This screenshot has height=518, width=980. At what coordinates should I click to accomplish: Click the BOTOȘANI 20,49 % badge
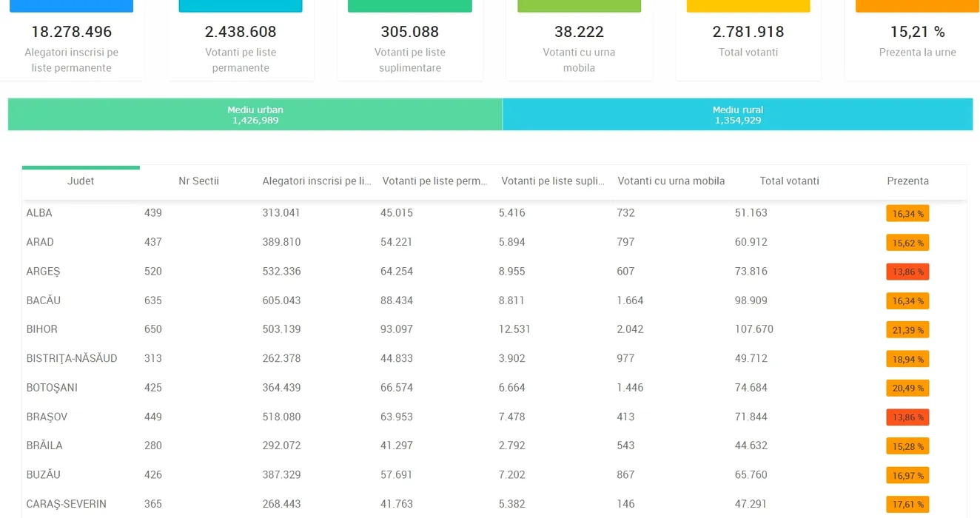pos(907,388)
